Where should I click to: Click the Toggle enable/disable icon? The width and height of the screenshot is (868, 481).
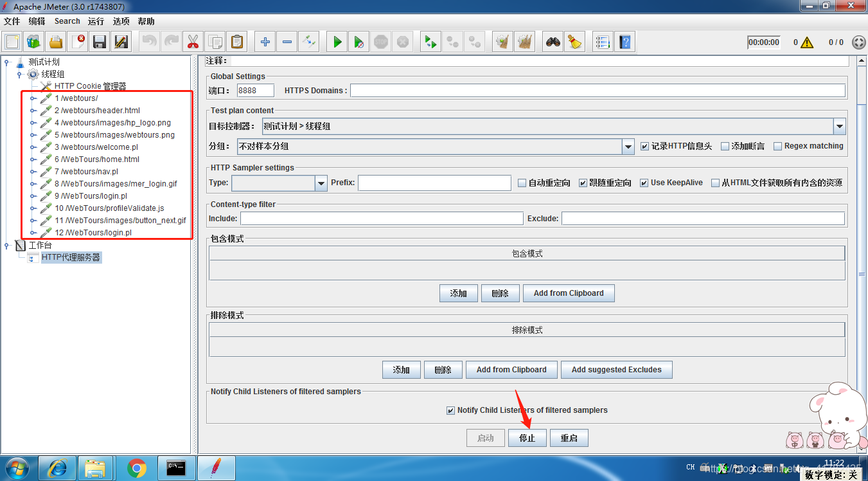click(308, 42)
